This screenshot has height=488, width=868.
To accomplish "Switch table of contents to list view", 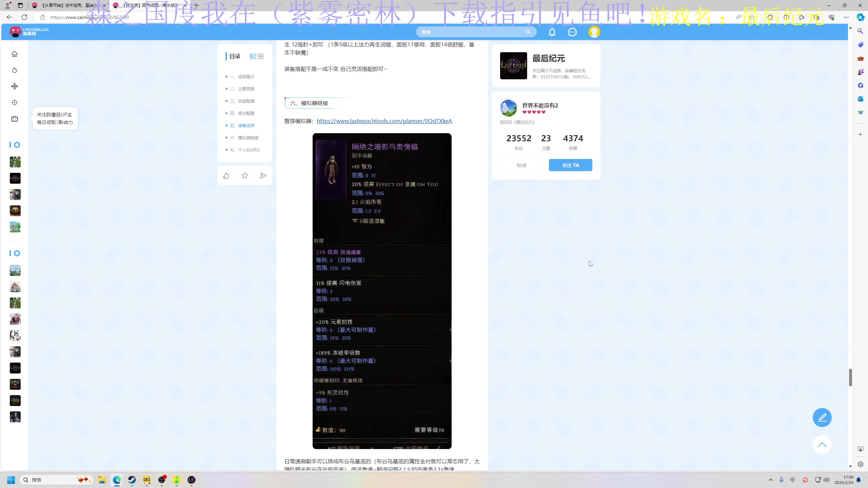I will [x=253, y=56].
